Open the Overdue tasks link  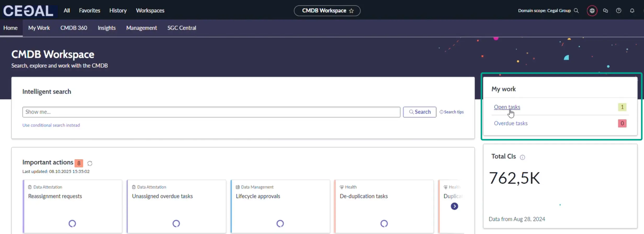tap(510, 123)
